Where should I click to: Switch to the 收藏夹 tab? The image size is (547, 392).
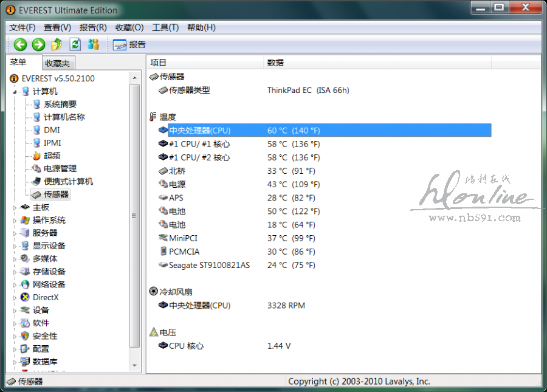[x=58, y=63]
